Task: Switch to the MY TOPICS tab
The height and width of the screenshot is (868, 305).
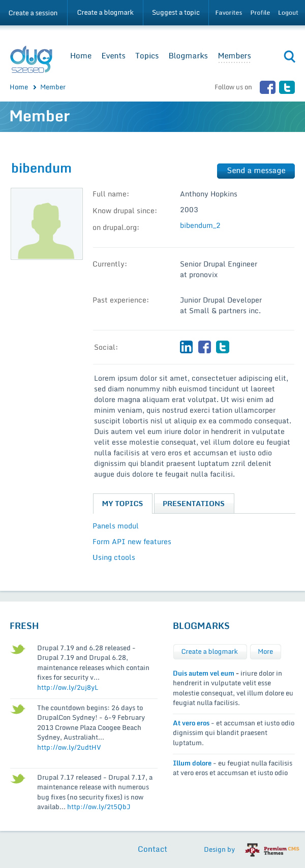Action: pyautogui.click(x=123, y=504)
